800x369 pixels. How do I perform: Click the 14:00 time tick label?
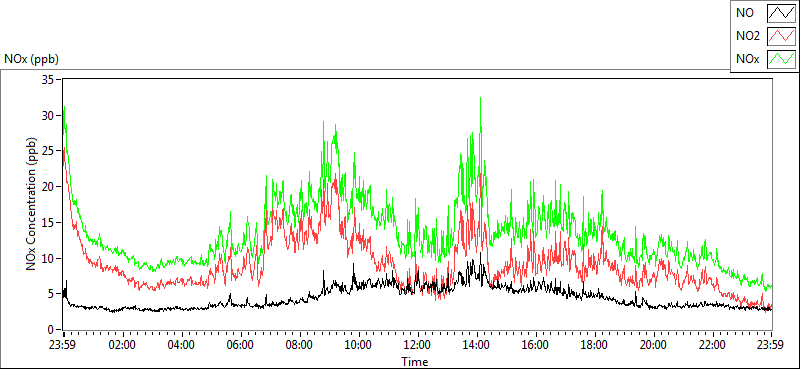point(477,345)
